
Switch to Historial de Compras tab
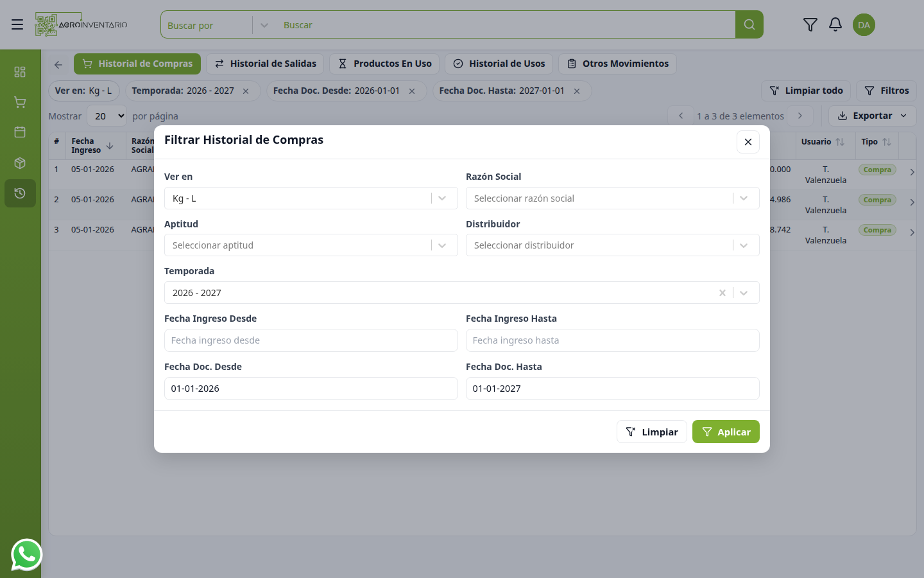tap(137, 64)
